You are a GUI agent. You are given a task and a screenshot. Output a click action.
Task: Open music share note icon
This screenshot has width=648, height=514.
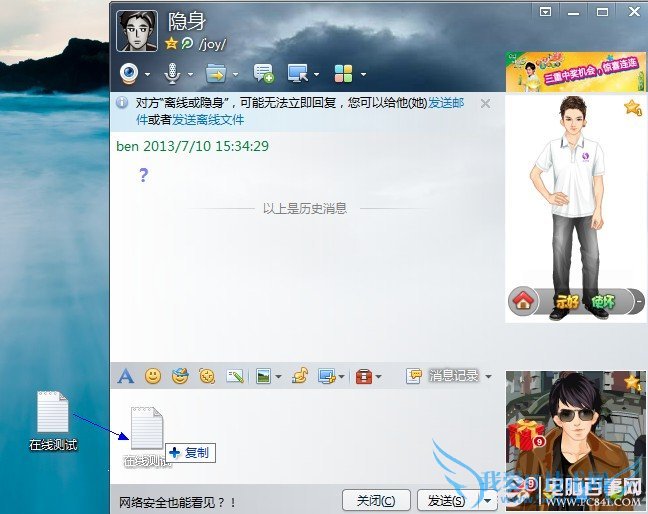click(x=300, y=376)
